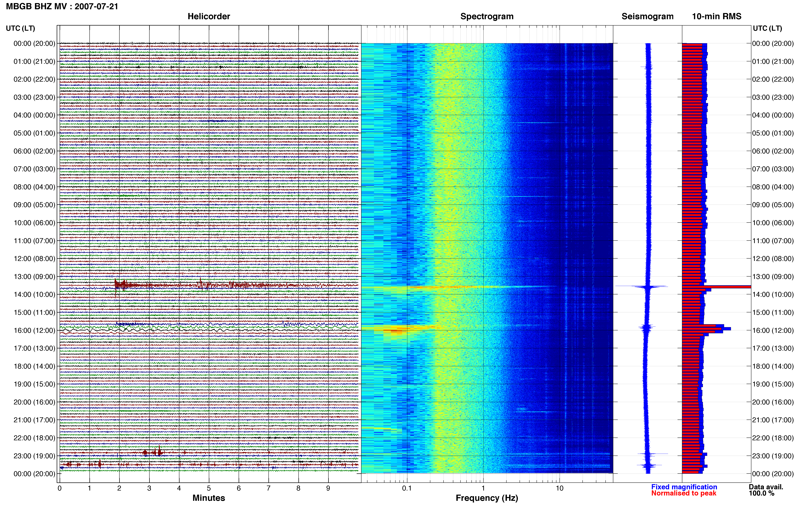Click right-side time label '23:00 (19:00)'
The height and width of the screenshot is (508, 812).
pos(773,456)
